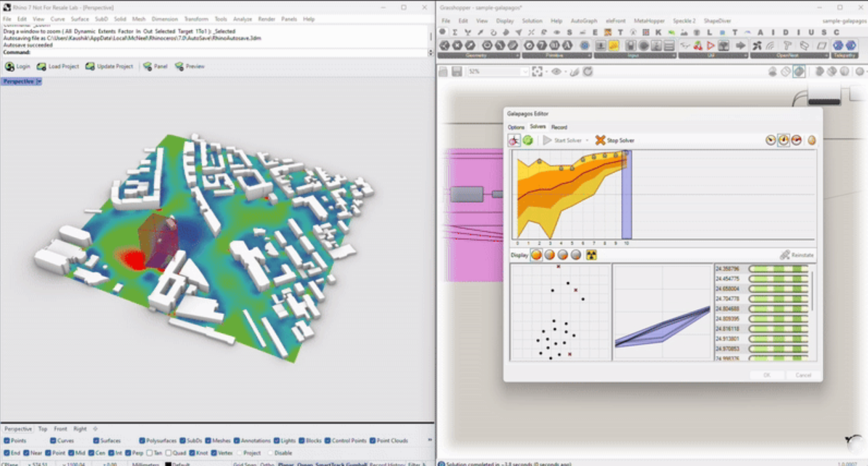Open the Display menu in Grasshopper

point(505,20)
